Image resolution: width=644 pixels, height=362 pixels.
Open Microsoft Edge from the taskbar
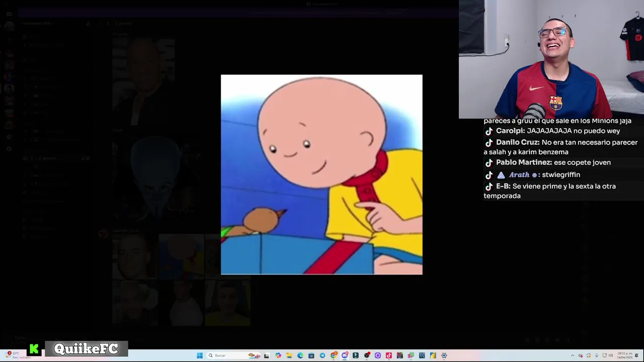point(300,355)
